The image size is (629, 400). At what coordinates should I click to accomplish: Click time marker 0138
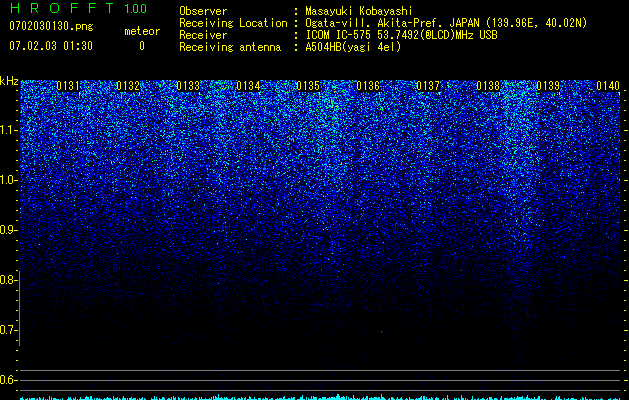(x=488, y=86)
